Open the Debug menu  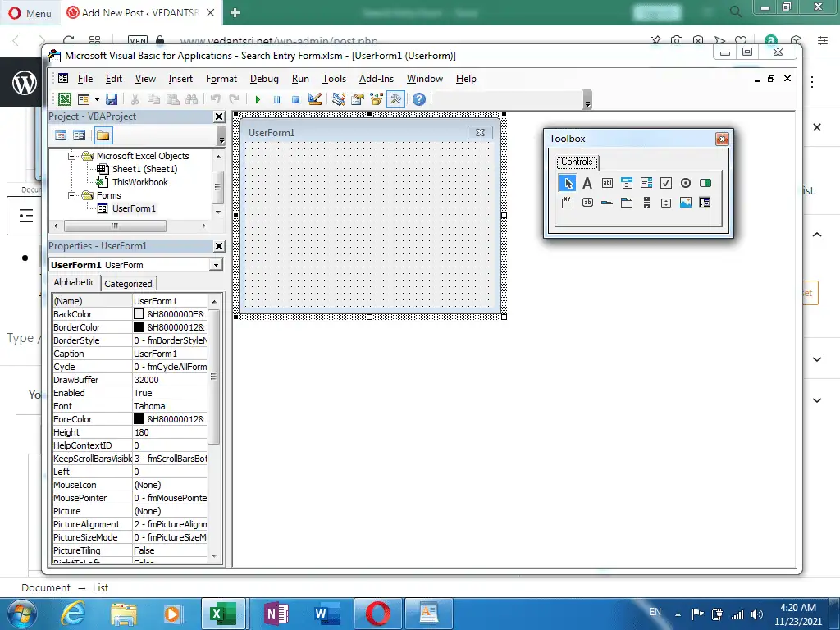click(x=264, y=79)
